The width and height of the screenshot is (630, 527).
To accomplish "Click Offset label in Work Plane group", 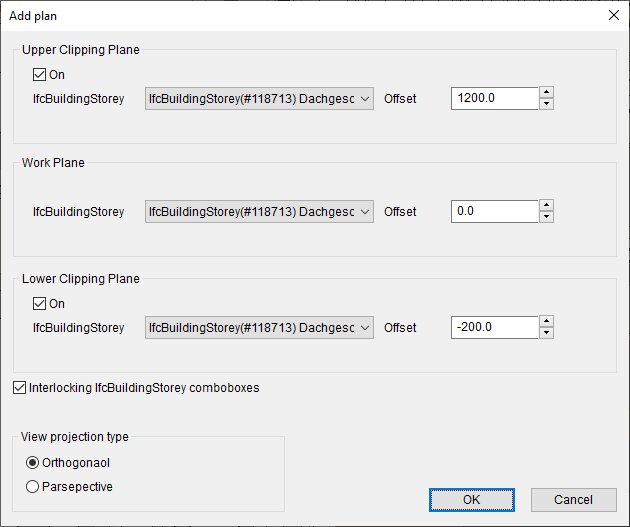I will click(400, 212).
